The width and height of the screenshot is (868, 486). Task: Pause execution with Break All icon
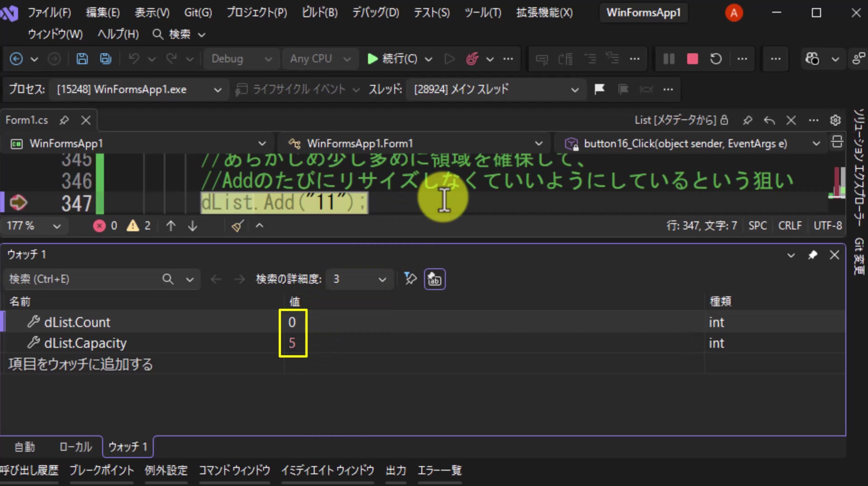click(x=669, y=59)
